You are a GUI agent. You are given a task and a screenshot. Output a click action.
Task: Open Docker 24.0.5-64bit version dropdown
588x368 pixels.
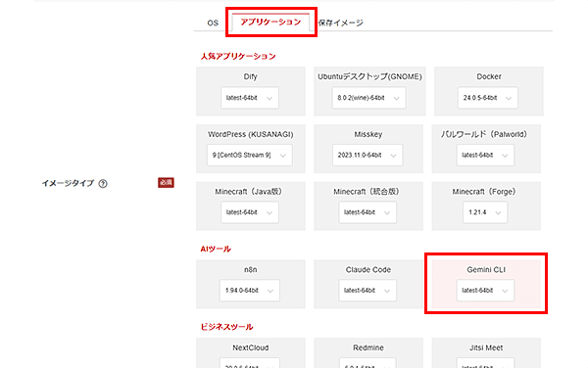tap(487, 98)
